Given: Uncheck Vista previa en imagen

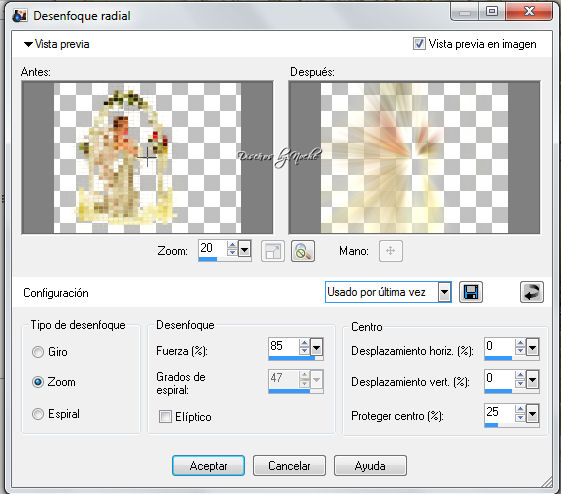Looking at the screenshot, I should pos(419,44).
